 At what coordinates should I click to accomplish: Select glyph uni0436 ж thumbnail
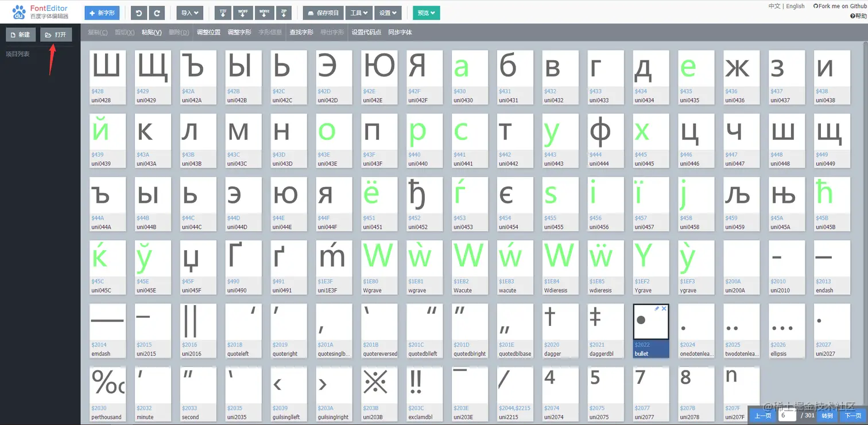741,77
